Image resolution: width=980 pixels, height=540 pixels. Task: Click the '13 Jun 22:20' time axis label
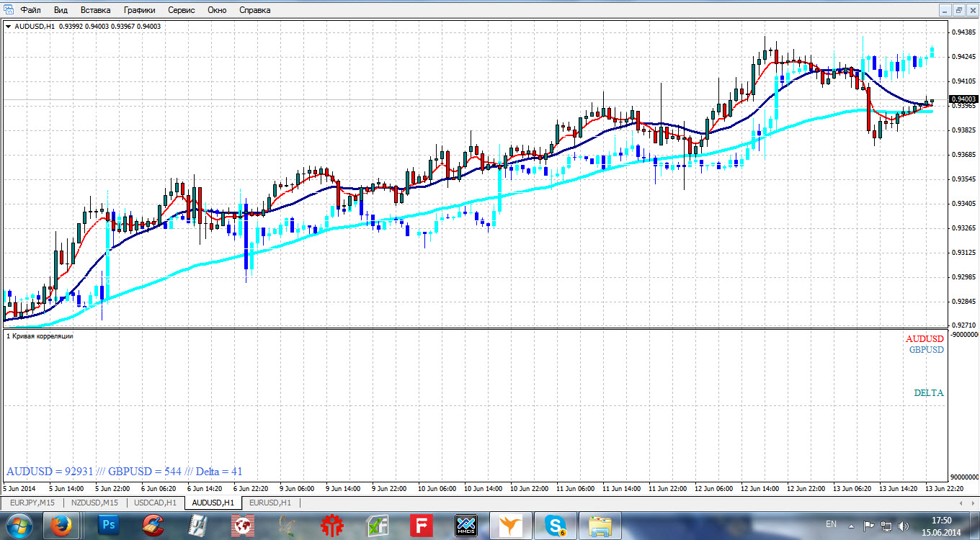(944, 488)
